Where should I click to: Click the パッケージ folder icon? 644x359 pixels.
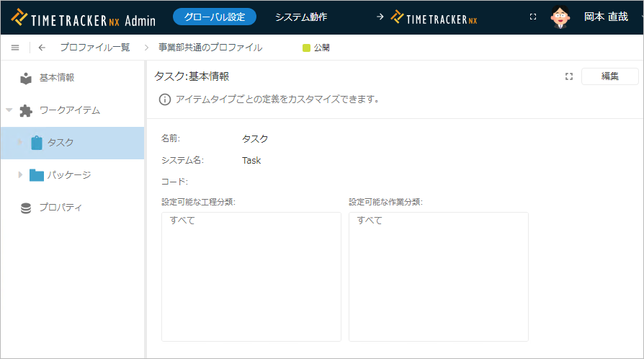point(37,174)
